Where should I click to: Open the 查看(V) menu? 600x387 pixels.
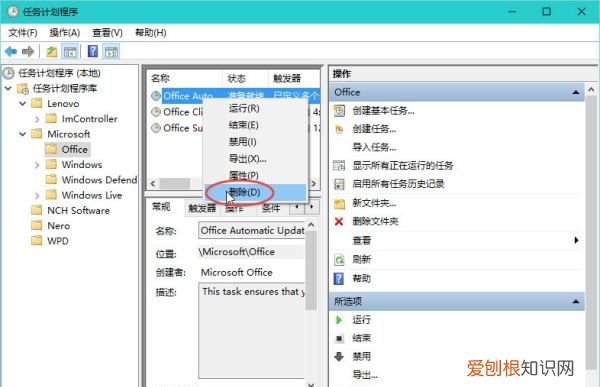[x=108, y=33]
